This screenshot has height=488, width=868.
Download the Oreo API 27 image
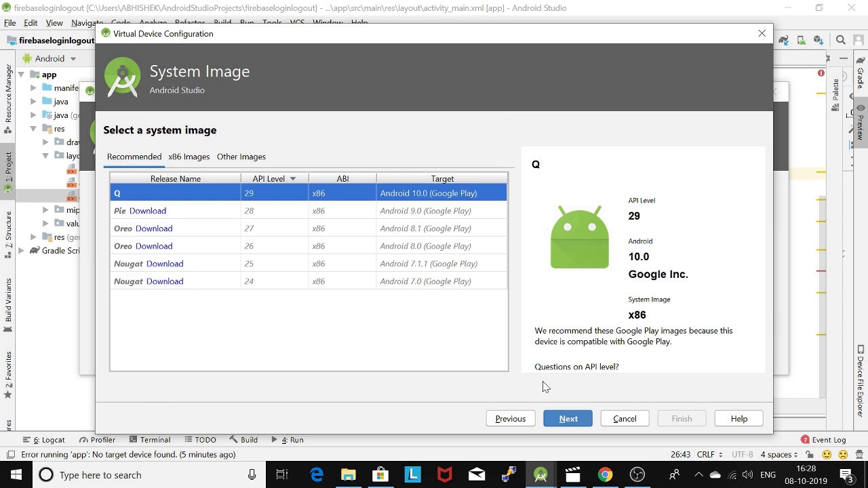click(x=154, y=228)
